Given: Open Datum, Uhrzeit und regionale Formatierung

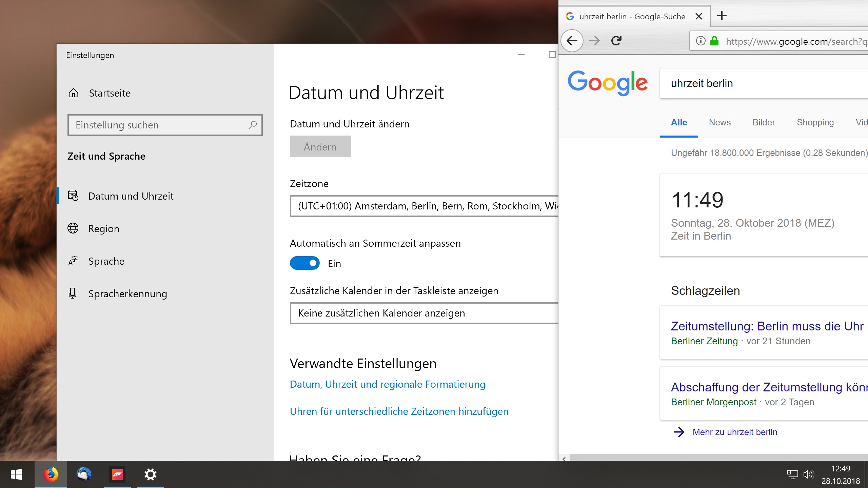Looking at the screenshot, I should [388, 384].
